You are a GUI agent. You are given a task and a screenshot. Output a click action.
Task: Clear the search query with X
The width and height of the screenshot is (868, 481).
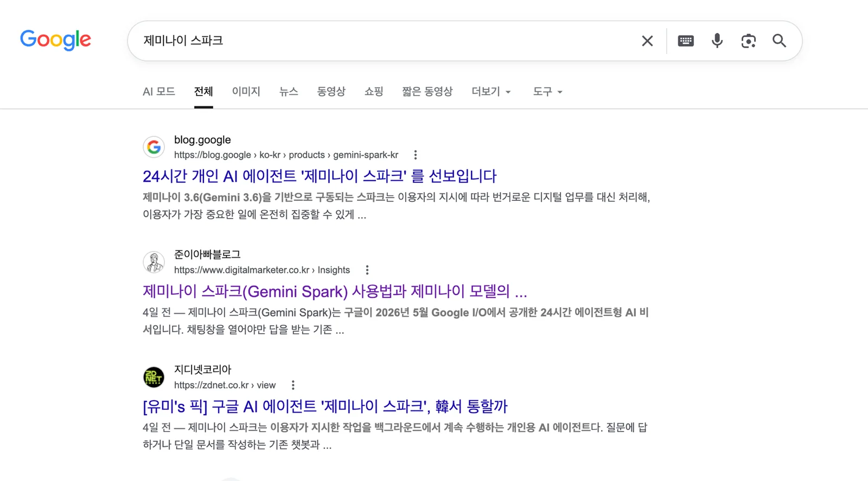647,41
